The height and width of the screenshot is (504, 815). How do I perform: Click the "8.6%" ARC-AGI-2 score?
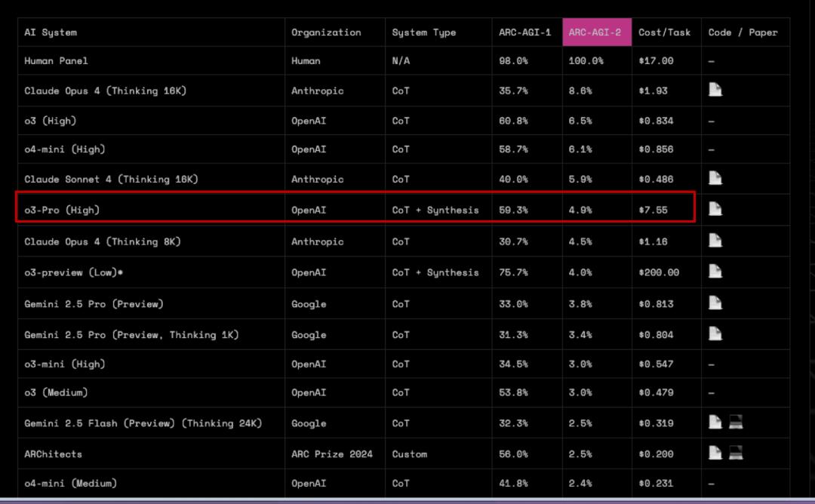pos(580,91)
